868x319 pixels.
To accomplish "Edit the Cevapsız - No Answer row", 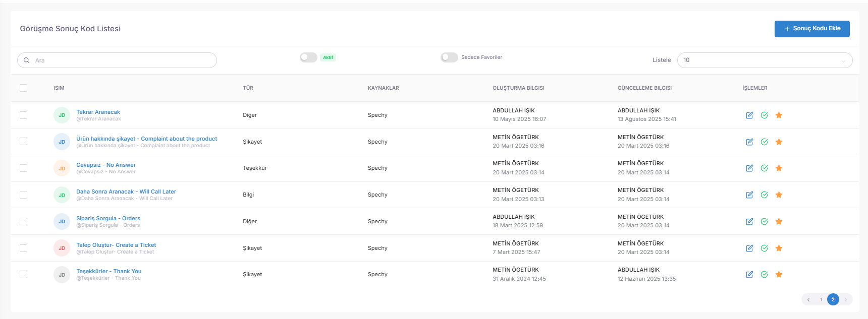I will 749,168.
